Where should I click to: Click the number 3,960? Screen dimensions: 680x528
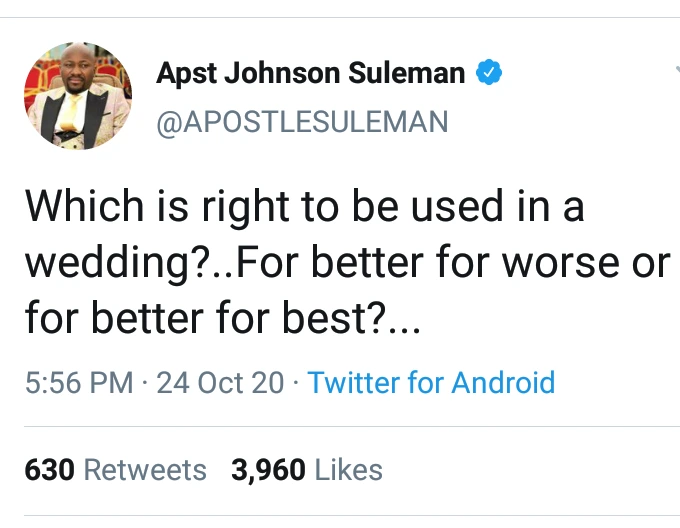(x=267, y=469)
